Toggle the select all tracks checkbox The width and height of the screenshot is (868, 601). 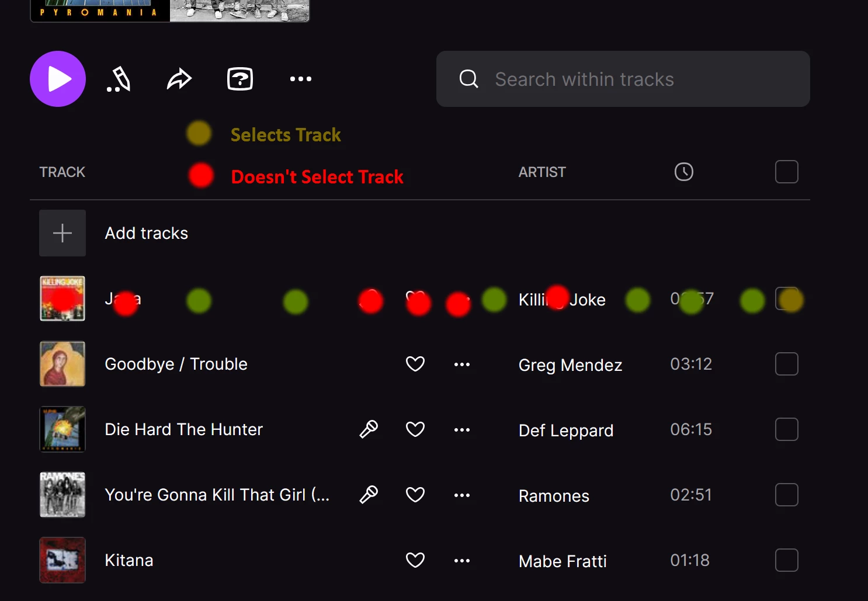tap(786, 172)
